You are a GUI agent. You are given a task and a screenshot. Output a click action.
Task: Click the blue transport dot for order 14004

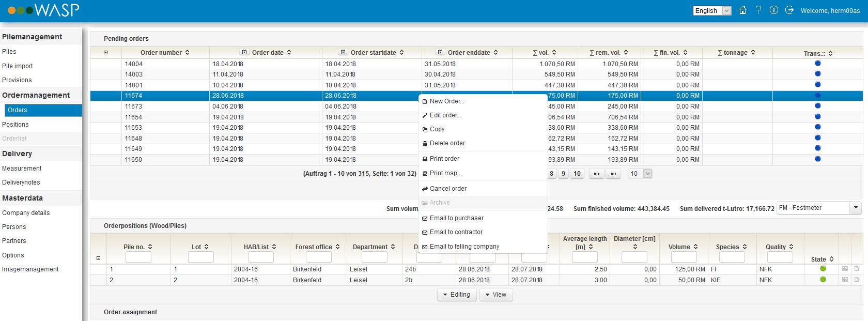tap(818, 63)
